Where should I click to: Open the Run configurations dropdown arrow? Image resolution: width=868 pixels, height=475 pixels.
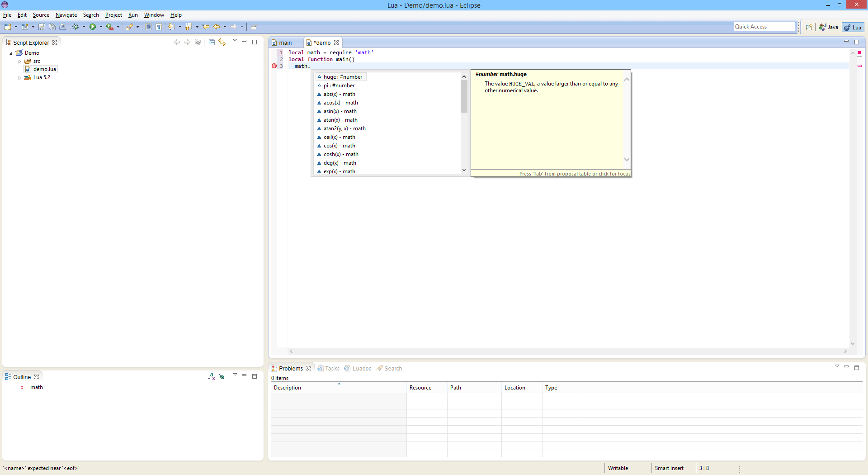click(101, 27)
